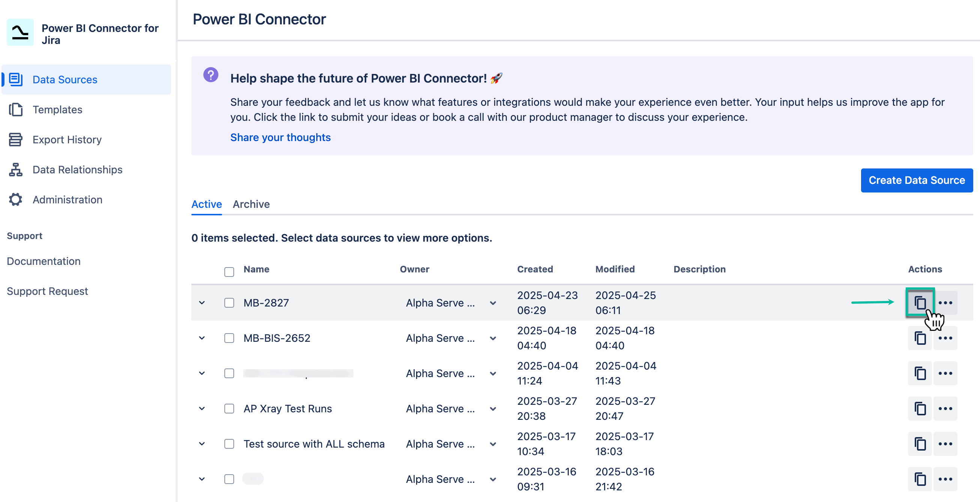Collapse the AP Xray Test Runs row
The height and width of the screenshot is (502, 980).
pyautogui.click(x=201, y=409)
